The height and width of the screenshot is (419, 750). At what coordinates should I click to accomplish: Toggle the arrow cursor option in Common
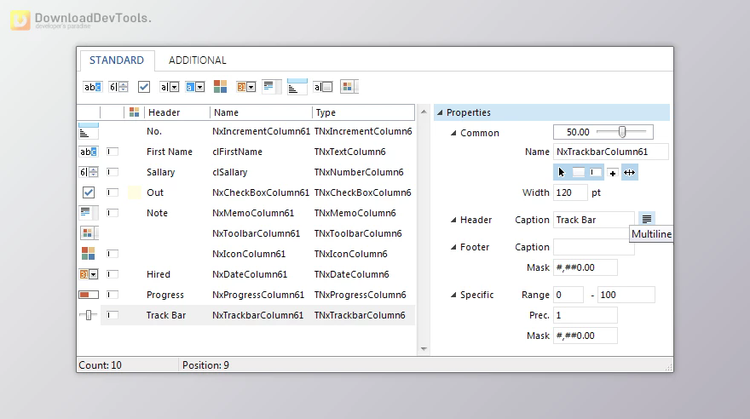click(x=562, y=172)
